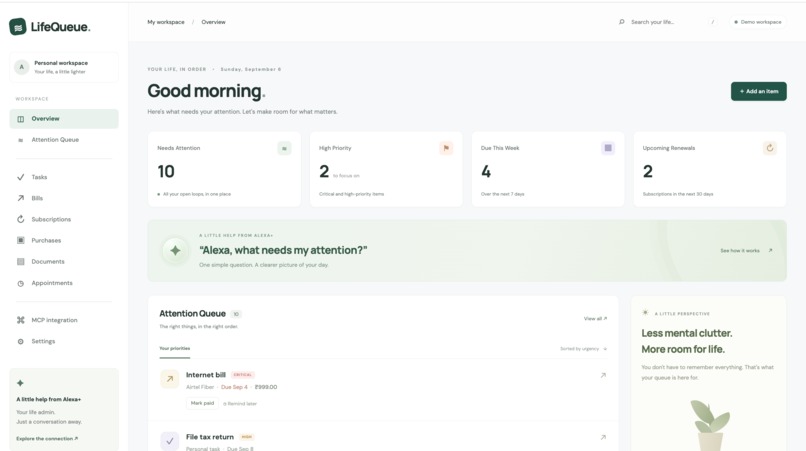Click the Due Sep 4 date text

[x=234, y=387]
